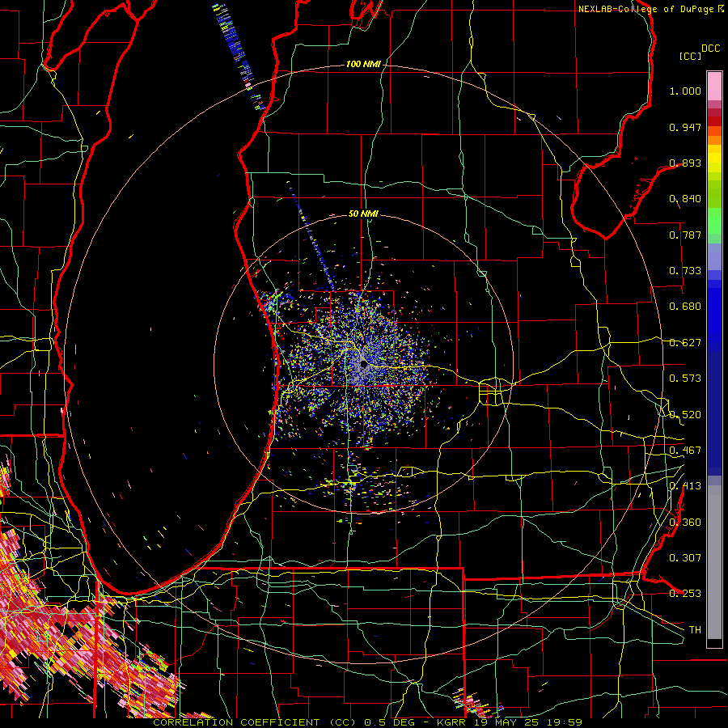This screenshot has width=728, height=728.
Task: Select the 1.000 value on the color scale
Action: point(685,91)
